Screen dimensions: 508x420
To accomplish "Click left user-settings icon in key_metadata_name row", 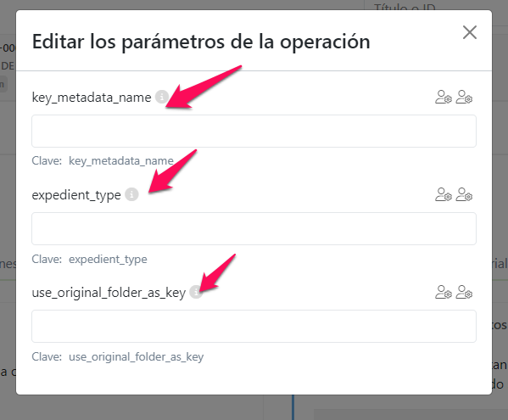I will (x=444, y=97).
